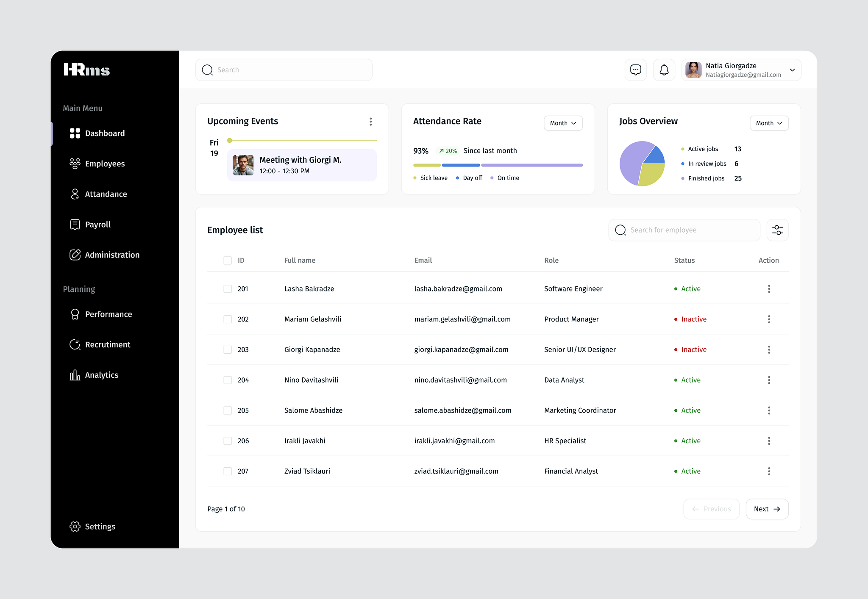
Task: Go to the Payroll page
Action: point(97,224)
